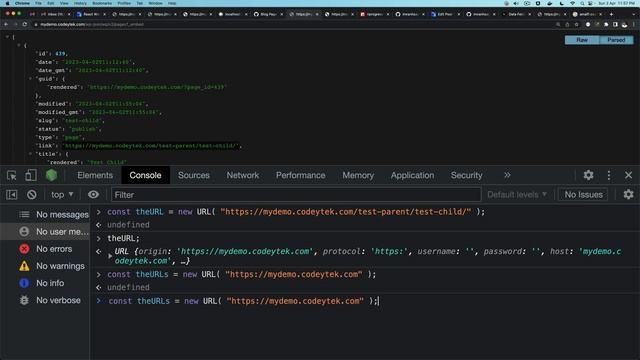Close the DevTools panel

point(628,175)
